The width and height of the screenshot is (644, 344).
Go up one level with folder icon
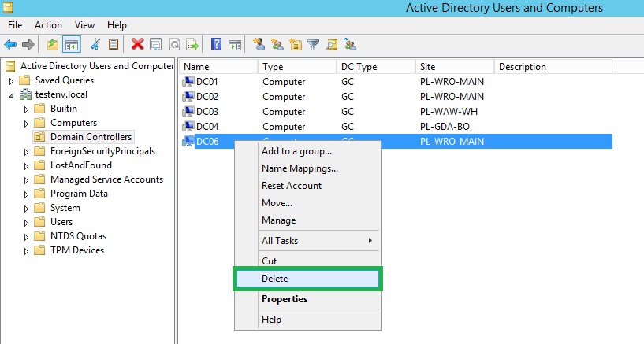(x=53, y=44)
